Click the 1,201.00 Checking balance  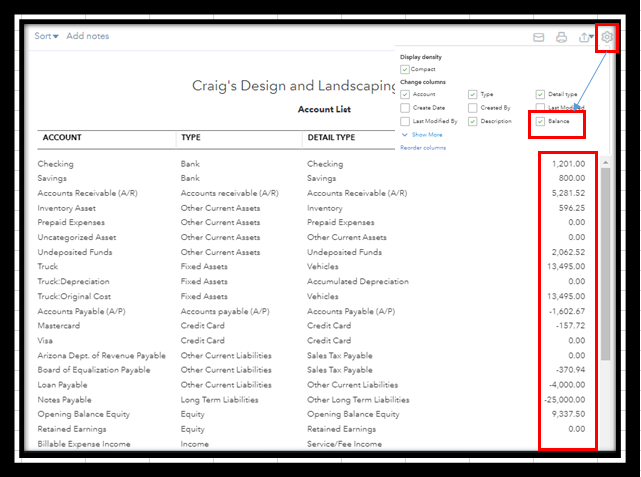pyautogui.click(x=568, y=164)
